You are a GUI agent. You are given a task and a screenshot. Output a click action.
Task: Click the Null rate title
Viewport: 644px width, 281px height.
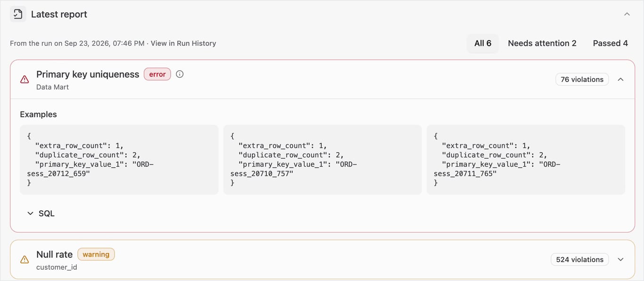click(55, 255)
